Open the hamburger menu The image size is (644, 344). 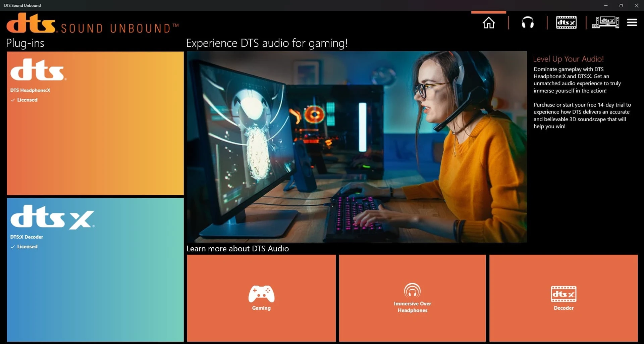tap(632, 22)
